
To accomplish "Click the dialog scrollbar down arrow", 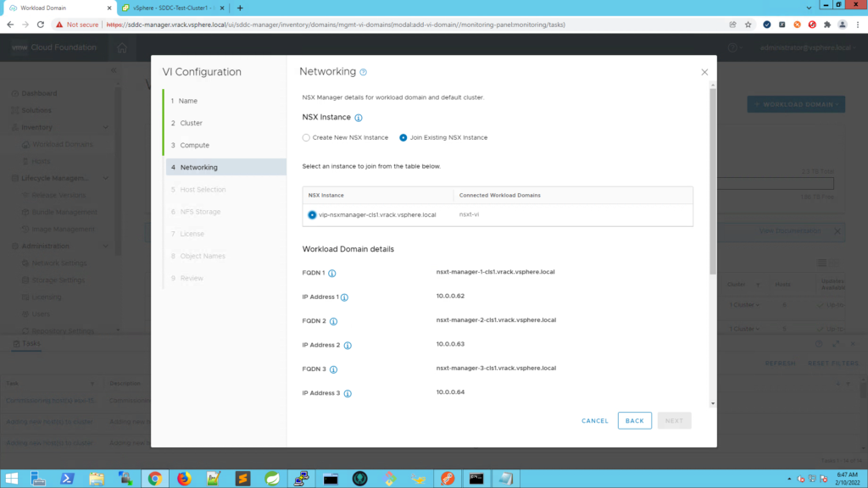I will pos(712,404).
